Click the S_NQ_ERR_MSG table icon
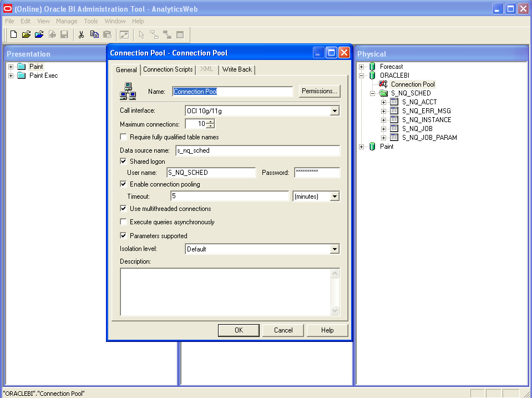 pyautogui.click(x=394, y=110)
